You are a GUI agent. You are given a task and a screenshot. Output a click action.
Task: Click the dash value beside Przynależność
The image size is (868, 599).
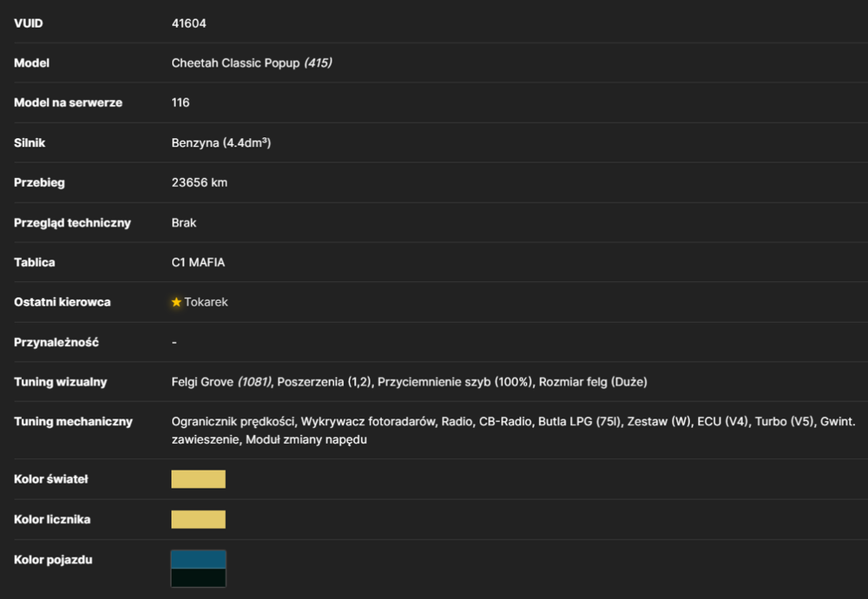tap(174, 342)
